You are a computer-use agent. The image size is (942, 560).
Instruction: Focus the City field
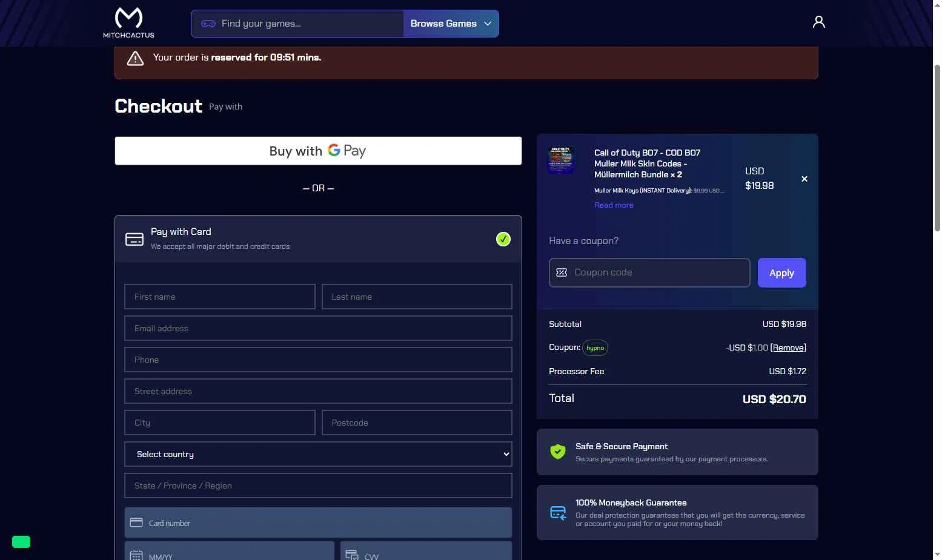coord(220,423)
